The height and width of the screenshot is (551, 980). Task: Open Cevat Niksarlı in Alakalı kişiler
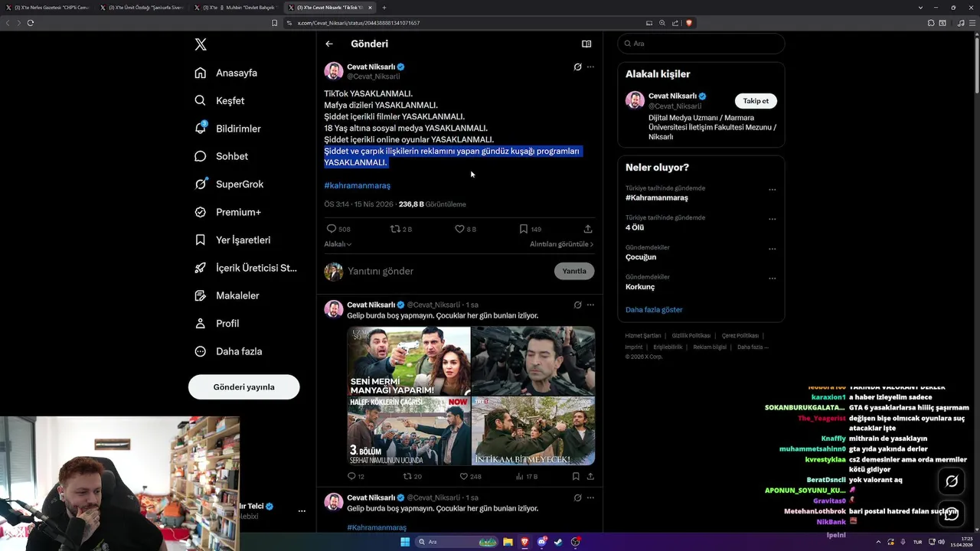click(x=672, y=96)
